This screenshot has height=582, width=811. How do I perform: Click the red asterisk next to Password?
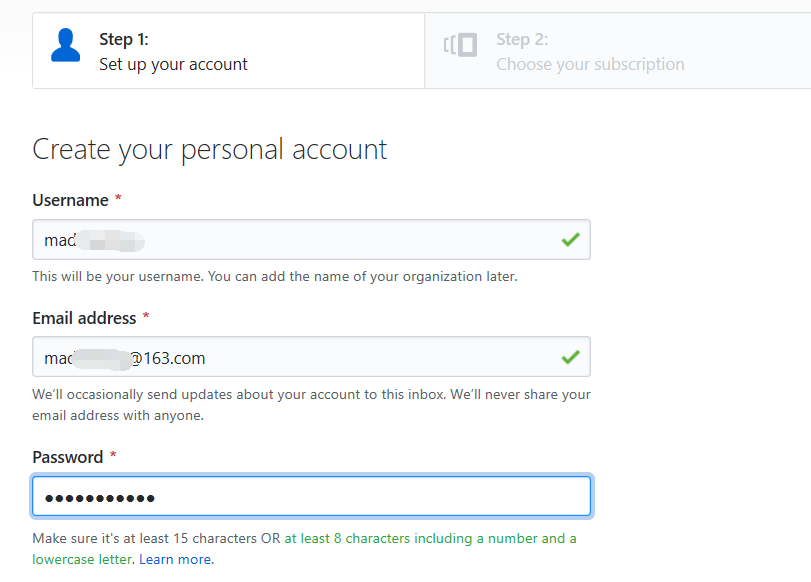(x=113, y=455)
